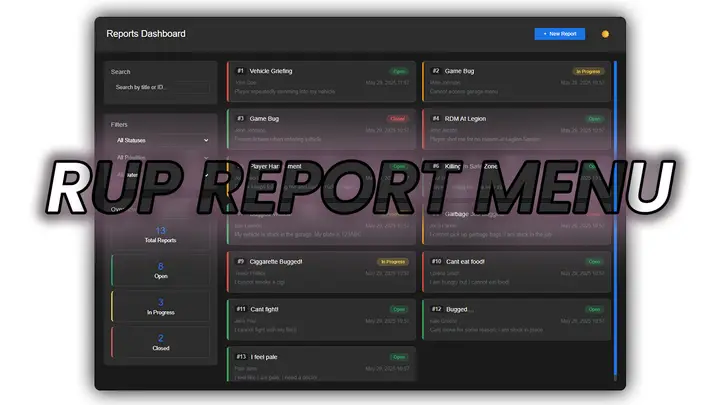Click the blue vertical scrollbar of reports list

(x=615, y=218)
